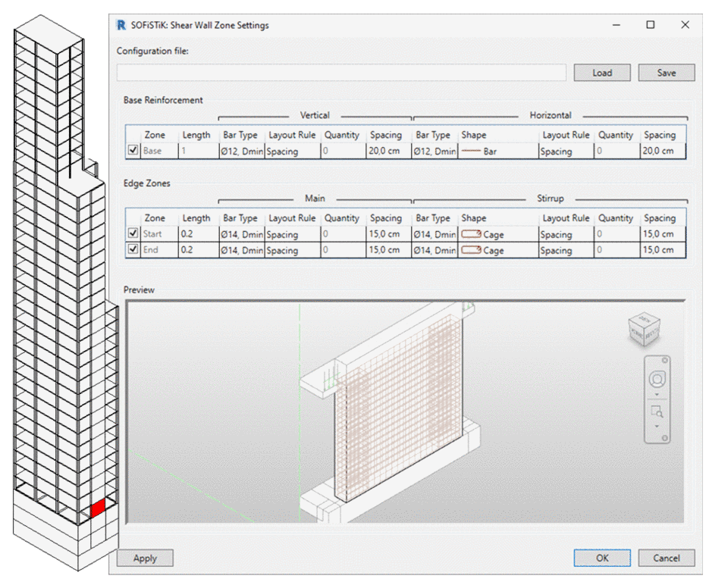Open Base vertical Layout Rule dropdown
Image resolution: width=728 pixels, height=582 pixels.
coord(292,152)
